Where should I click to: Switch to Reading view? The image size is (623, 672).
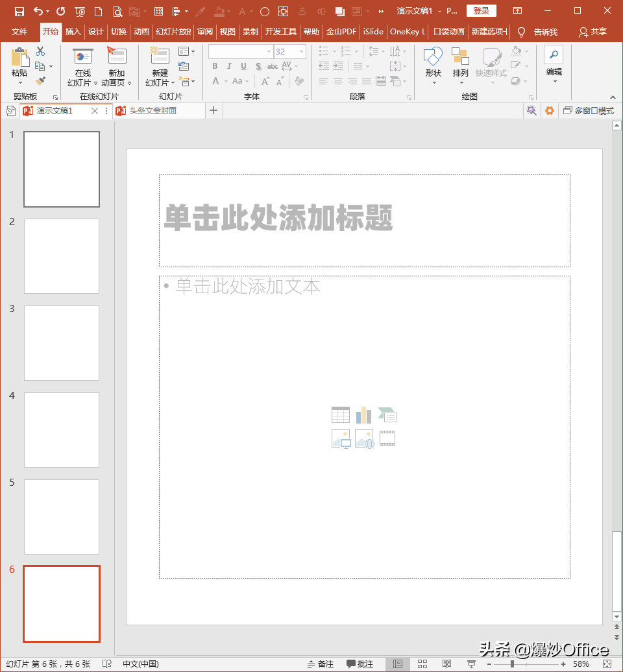[446, 664]
